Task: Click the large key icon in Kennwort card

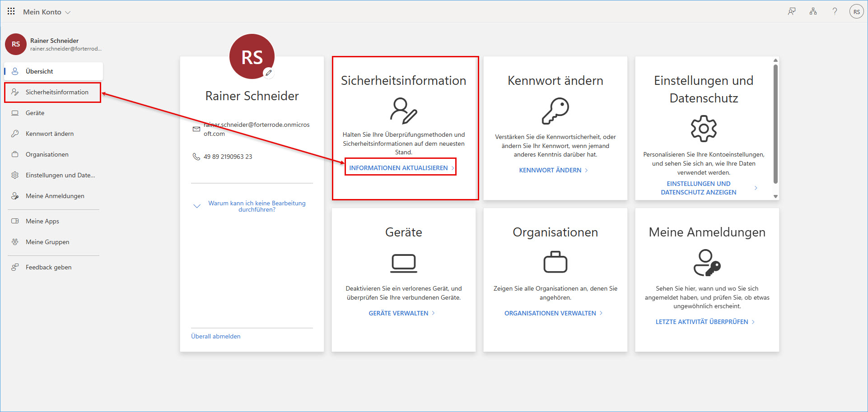Action: (x=555, y=111)
